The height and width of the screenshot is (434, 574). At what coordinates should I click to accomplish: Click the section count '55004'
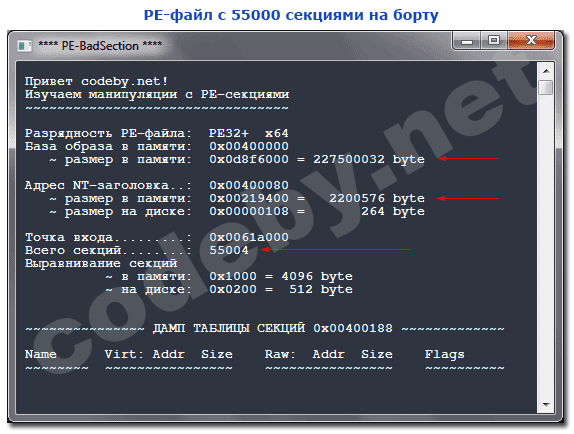click(x=229, y=250)
